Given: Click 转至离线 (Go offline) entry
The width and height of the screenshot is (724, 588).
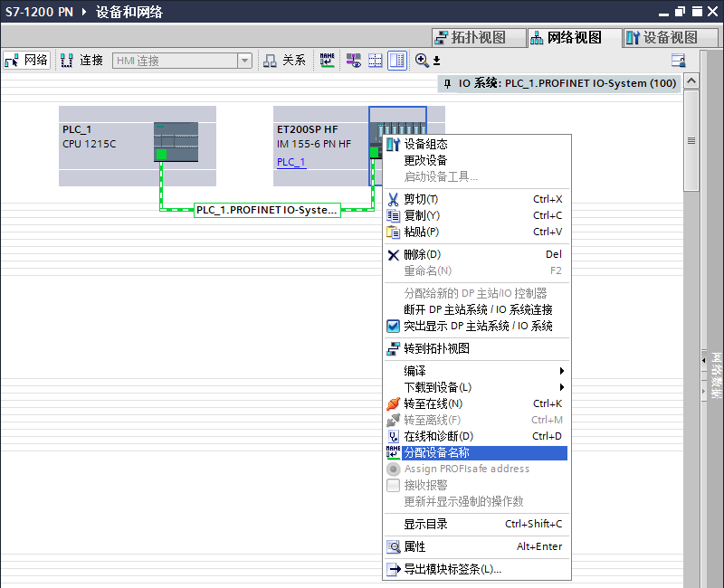Looking at the screenshot, I should click(477, 420).
